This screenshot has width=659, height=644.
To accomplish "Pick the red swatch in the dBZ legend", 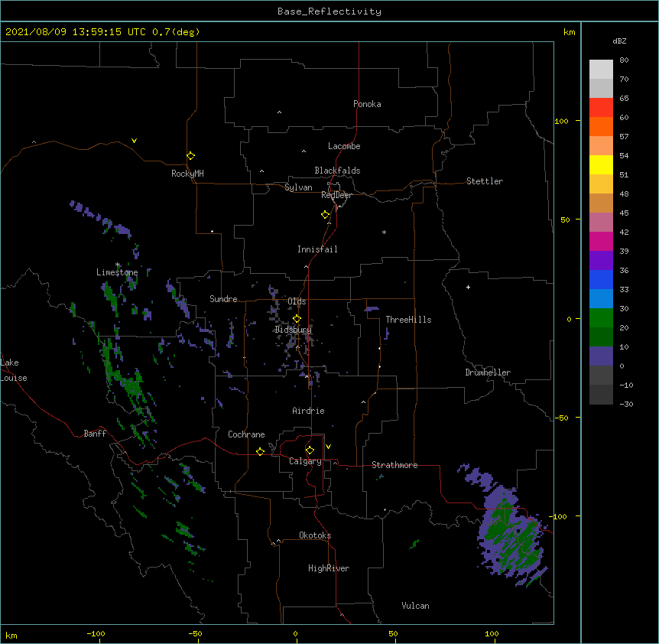I will coord(601,108).
